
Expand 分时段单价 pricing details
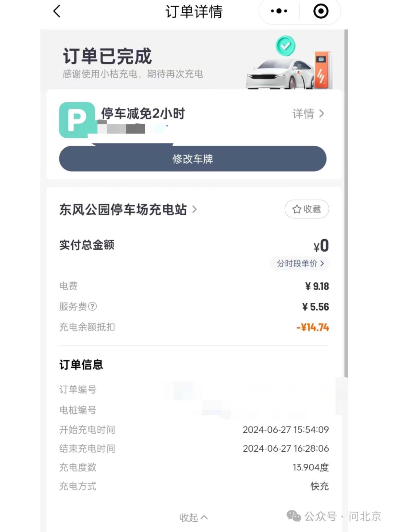click(x=300, y=263)
